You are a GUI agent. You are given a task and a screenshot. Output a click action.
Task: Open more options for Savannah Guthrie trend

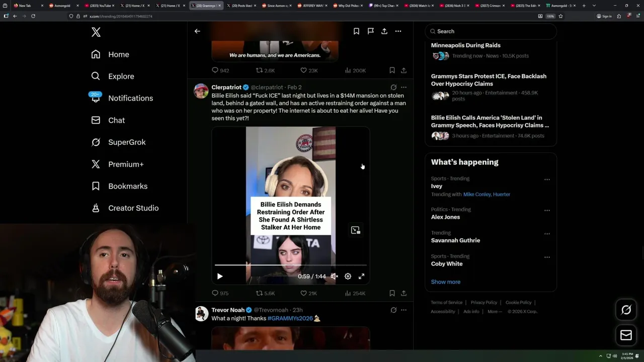tap(547, 234)
